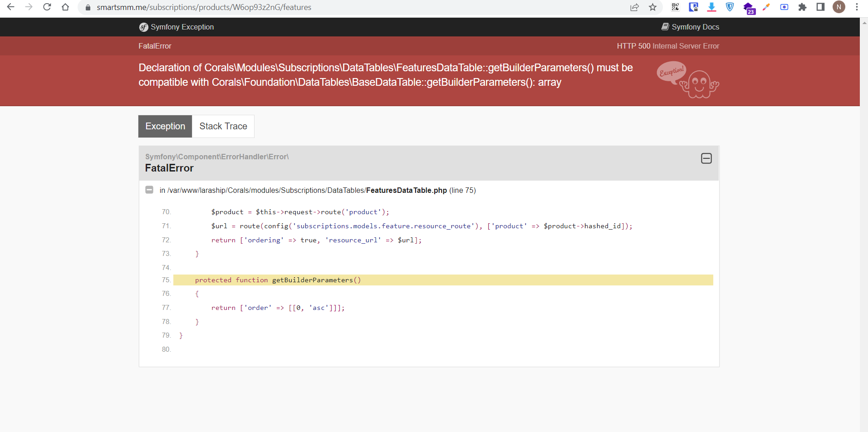Click the FatalError label in the red bar
868x432 pixels.
[155, 46]
